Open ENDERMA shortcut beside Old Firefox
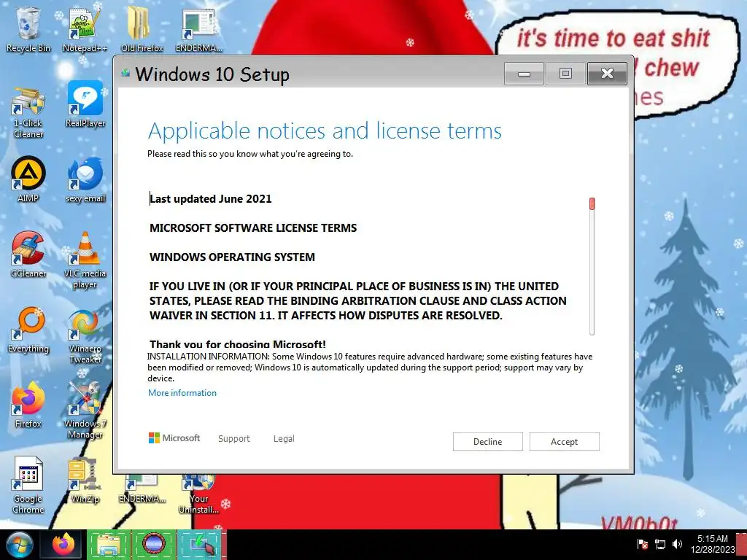747x560 pixels. pyautogui.click(x=198, y=28)
